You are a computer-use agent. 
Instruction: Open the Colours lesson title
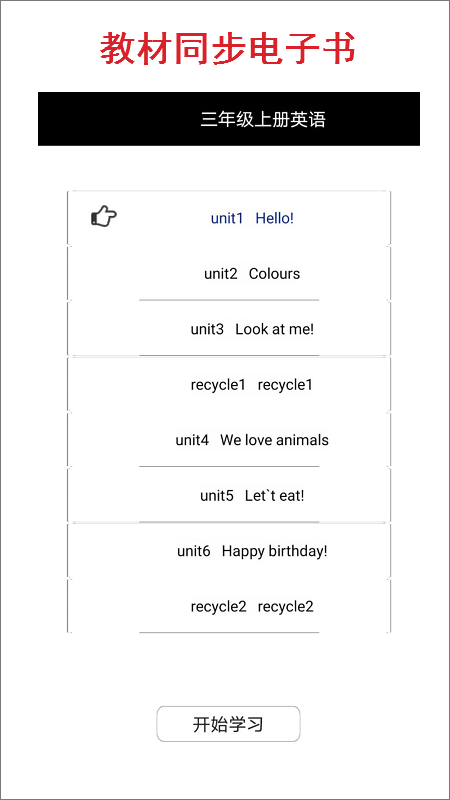tap(274, 274)
